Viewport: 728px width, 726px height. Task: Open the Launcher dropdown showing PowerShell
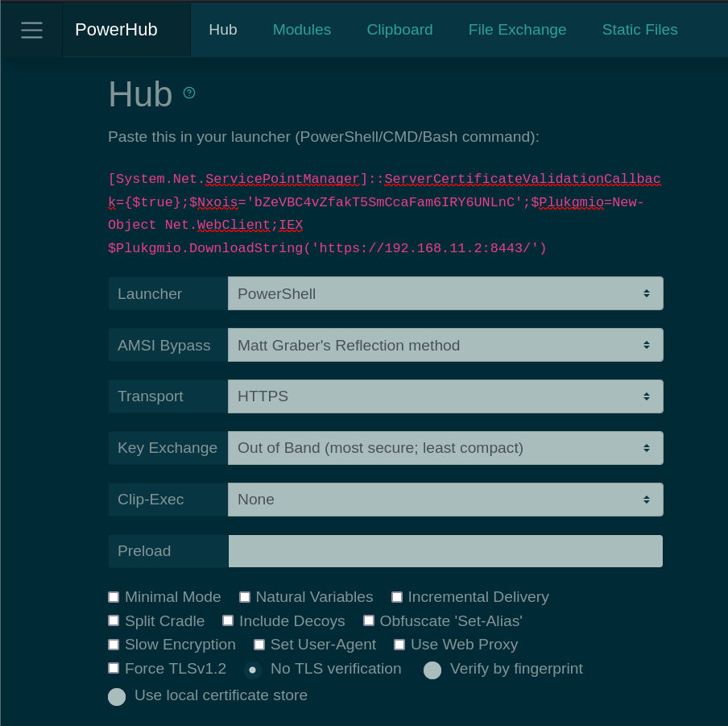[x=445, y=293]
